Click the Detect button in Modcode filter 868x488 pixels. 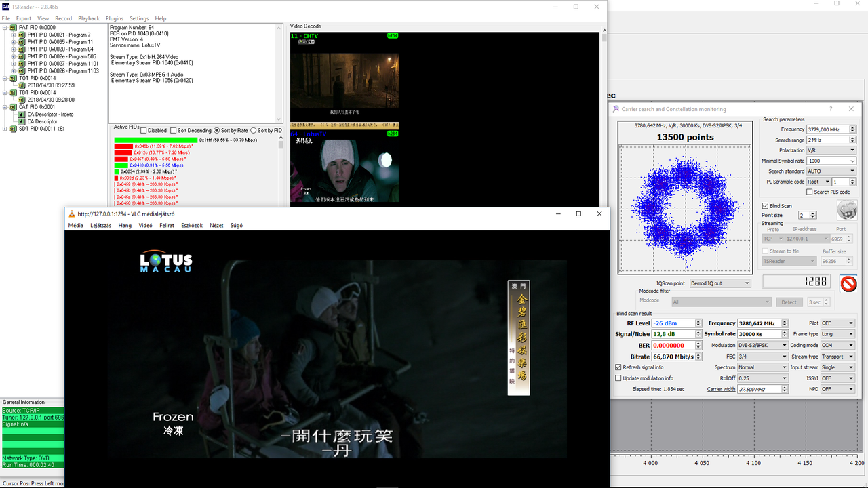pos(789,302)
